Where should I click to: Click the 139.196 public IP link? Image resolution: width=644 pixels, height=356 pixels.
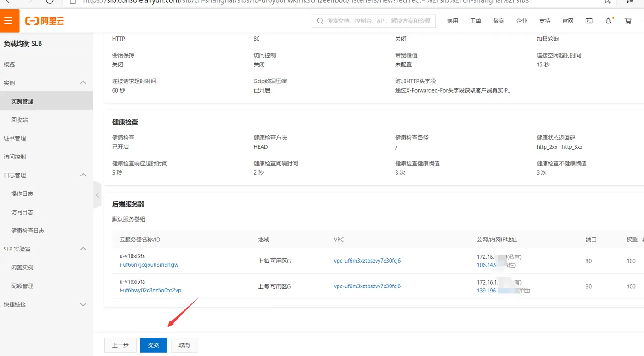488,291
